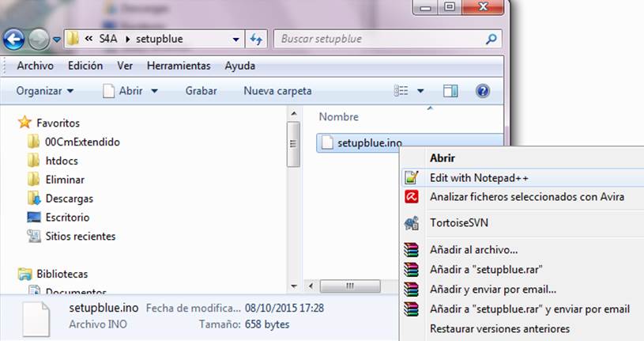This screenshot has width=644, height=341.
Task: Click the magnifier search icon
Action: (491, 40)
